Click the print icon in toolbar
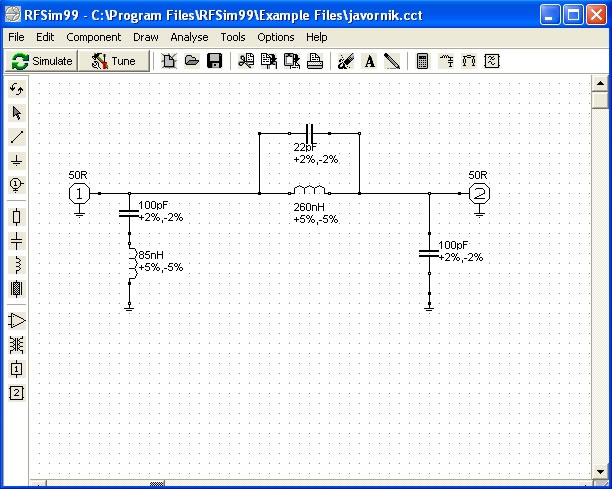This screenshot has width=612, height=489. [315, 61]
